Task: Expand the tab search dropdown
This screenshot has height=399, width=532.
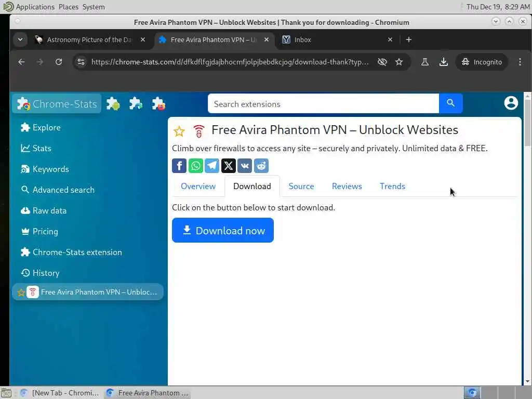Action: (x=20, y=39)
